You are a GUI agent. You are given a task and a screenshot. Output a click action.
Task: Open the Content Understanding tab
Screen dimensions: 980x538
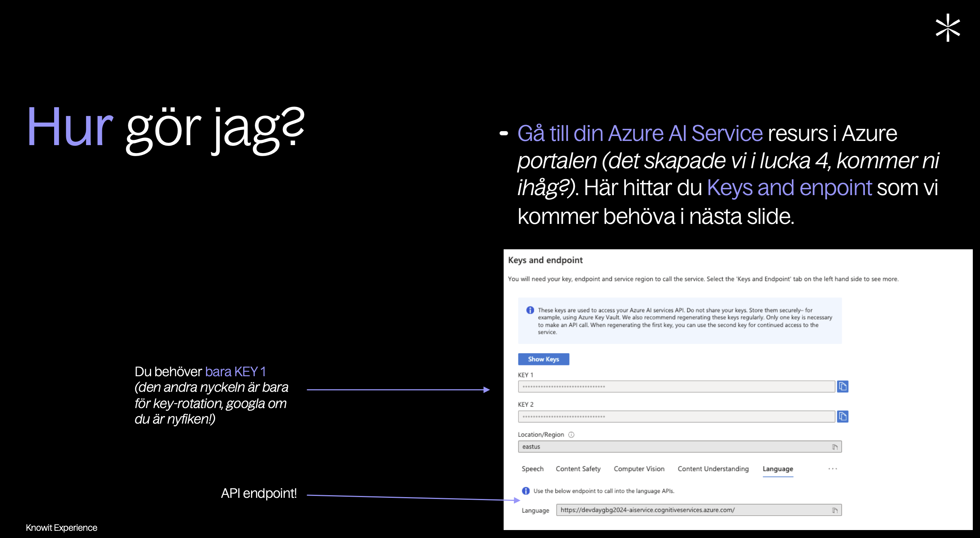[x=713, y=469]
